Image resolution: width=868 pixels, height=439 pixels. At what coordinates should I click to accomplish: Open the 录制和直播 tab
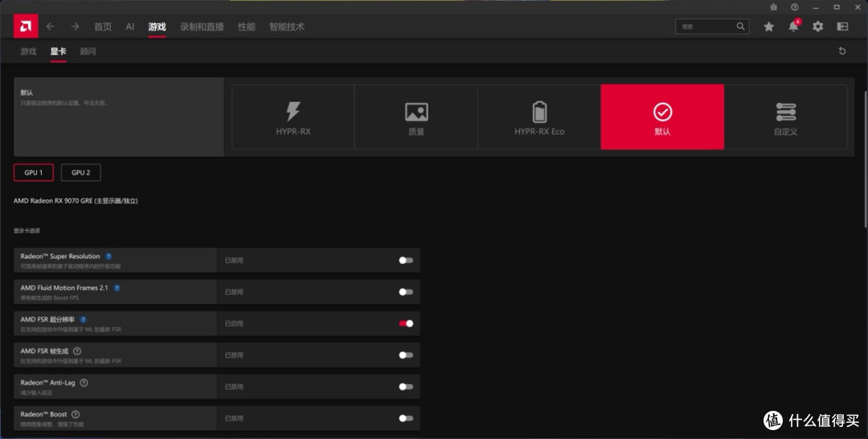pos(202,27)
